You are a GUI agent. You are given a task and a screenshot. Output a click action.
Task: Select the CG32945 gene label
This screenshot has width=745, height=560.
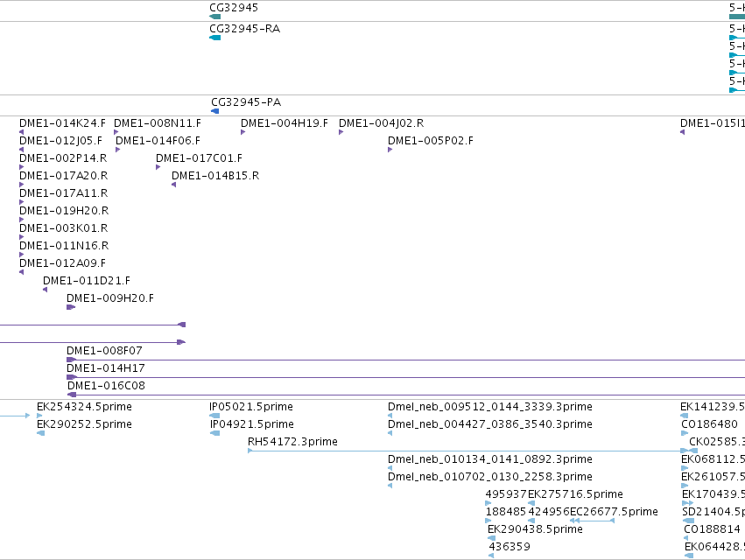click(x=234, y=8)
